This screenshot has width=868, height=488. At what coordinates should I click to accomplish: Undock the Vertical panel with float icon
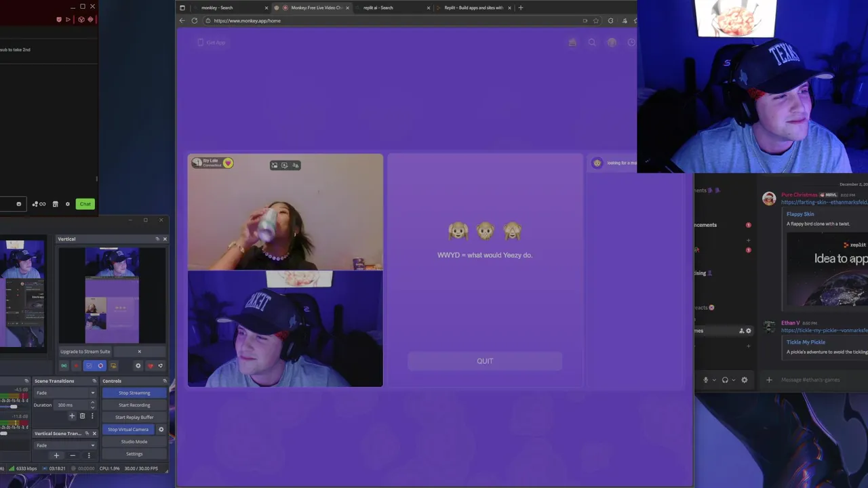[x=157, y=239]
